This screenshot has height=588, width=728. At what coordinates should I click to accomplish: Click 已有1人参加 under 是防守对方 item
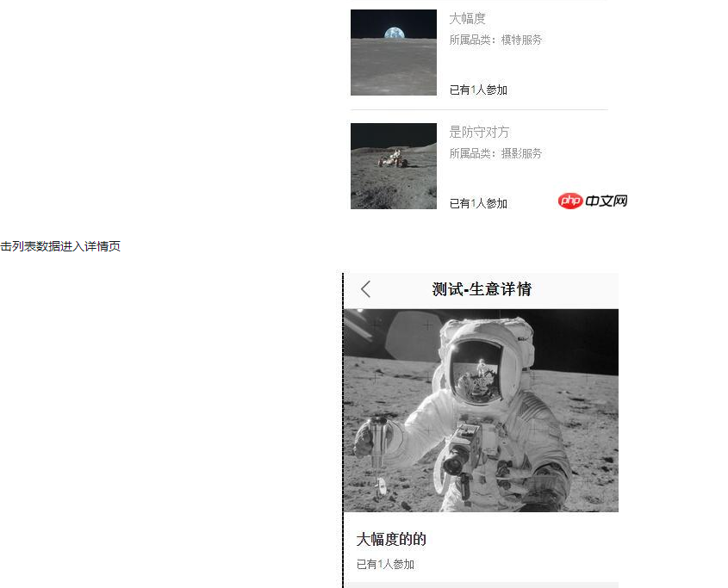(478, 203)
